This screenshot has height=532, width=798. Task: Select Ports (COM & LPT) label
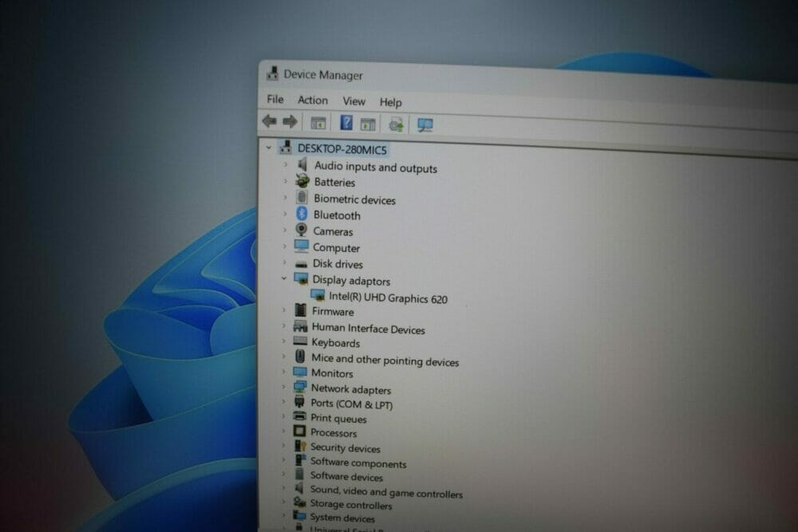pos(352,404)
